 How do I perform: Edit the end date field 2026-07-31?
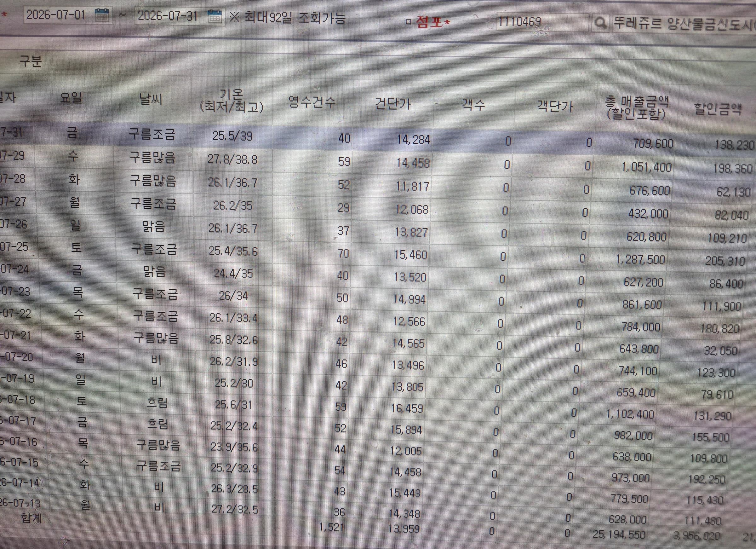click(x=168, y=16)
